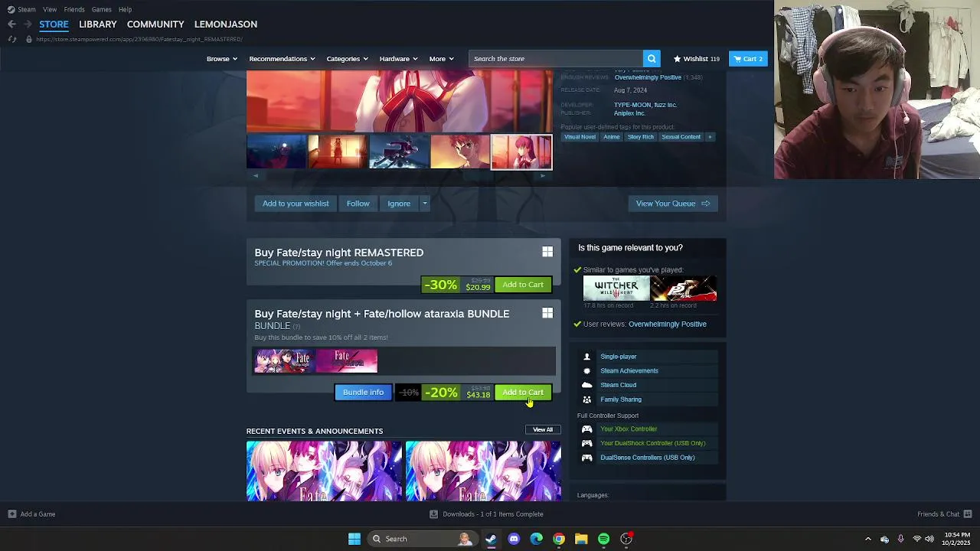Switch to the LIBRARY tab
This screenshot has width=980, height=551.
[98, 24]
